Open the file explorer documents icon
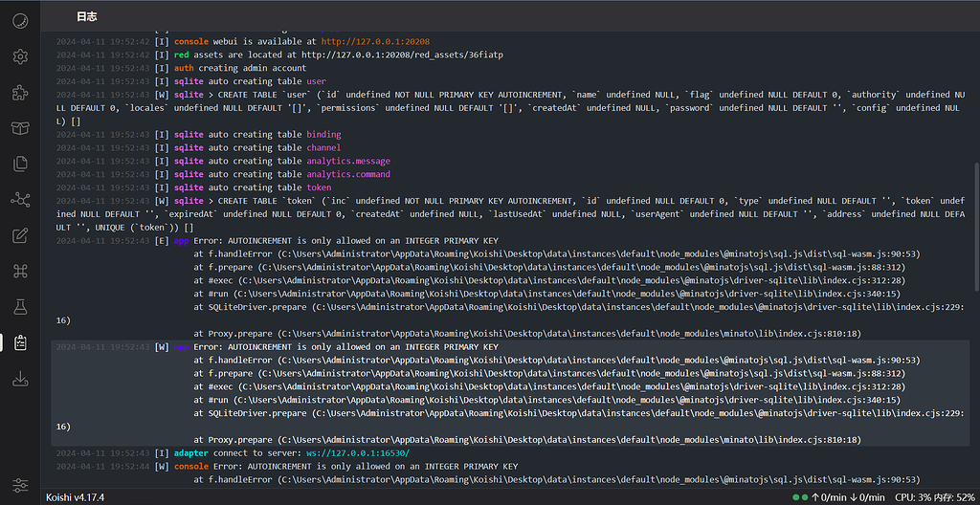This screenshot has height=505, width=980. click(x=21, y=164)
